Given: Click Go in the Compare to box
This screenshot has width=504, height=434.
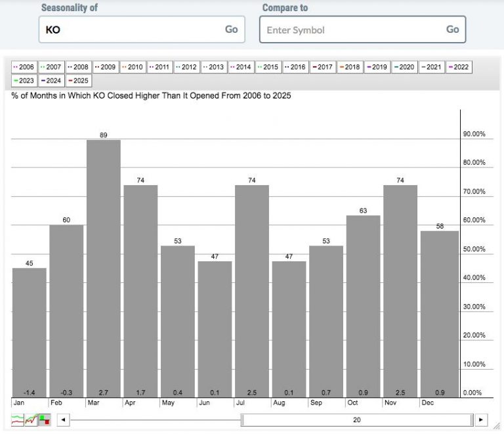Looking at the screenshot, I should (x=453, y=30).
